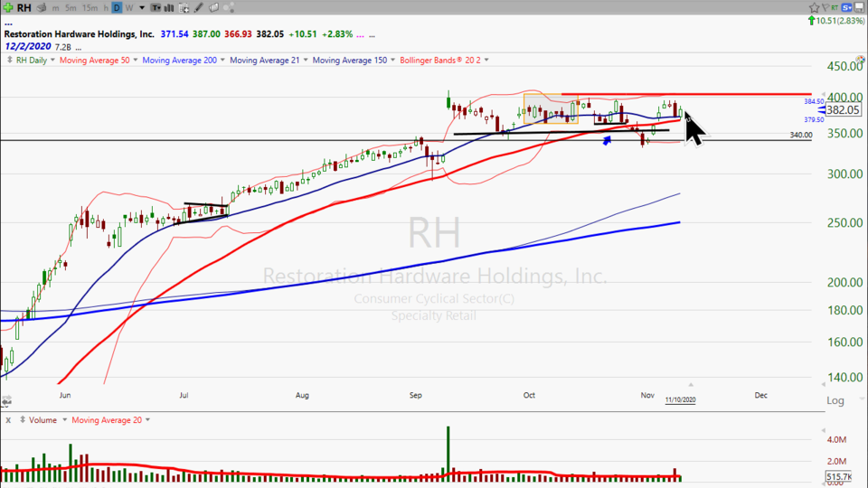The width and height of the screenshot is (868, 488).
Task: Click the 382.05 current price tag
Action: click(843, 110)
